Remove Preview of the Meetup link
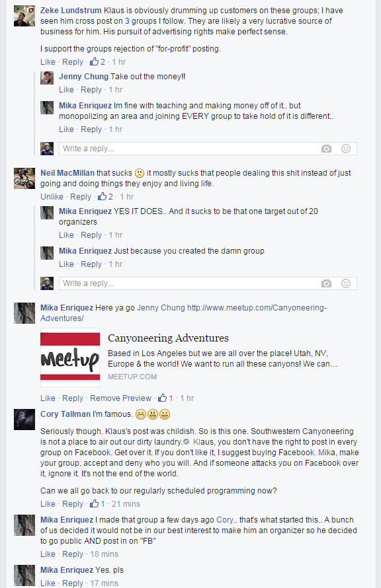381x588 pixels. pos(120,398)
